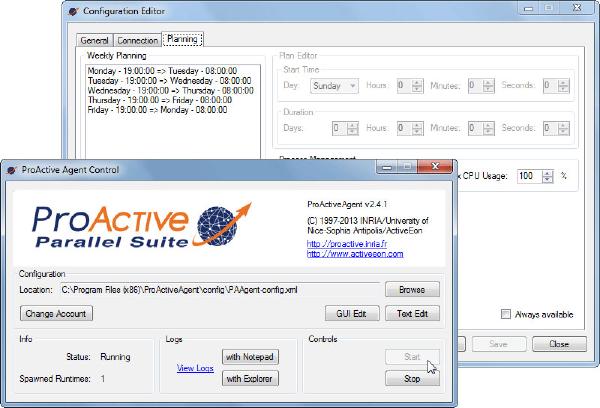Open the http://www.activeeon.com link
Screen dimensions: 600x408
tap(355, 254)
